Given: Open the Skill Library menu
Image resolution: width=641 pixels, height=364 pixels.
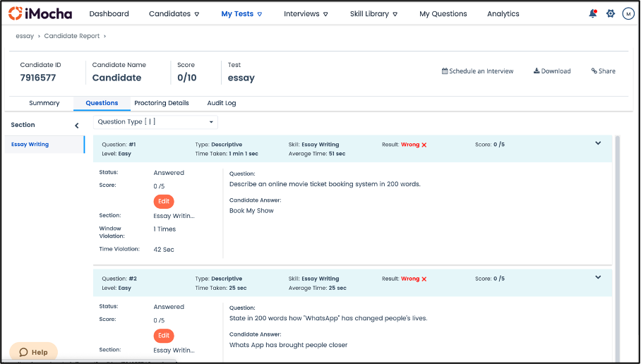Looking at the screenshot, I should point(373,14).
